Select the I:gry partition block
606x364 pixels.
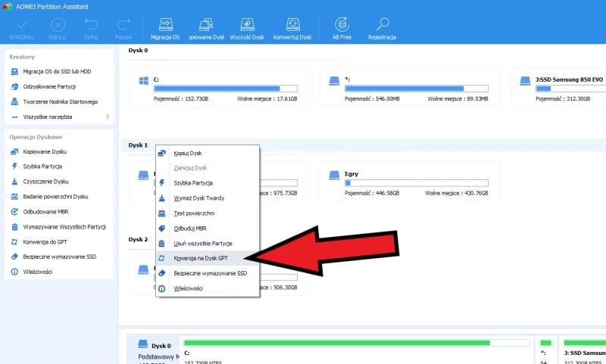410,180
